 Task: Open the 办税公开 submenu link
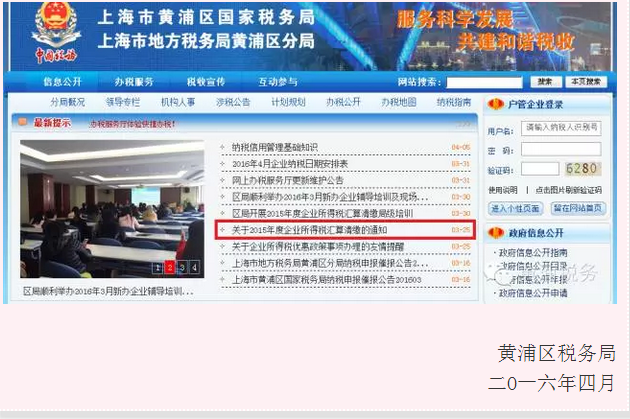pos(344,102)
